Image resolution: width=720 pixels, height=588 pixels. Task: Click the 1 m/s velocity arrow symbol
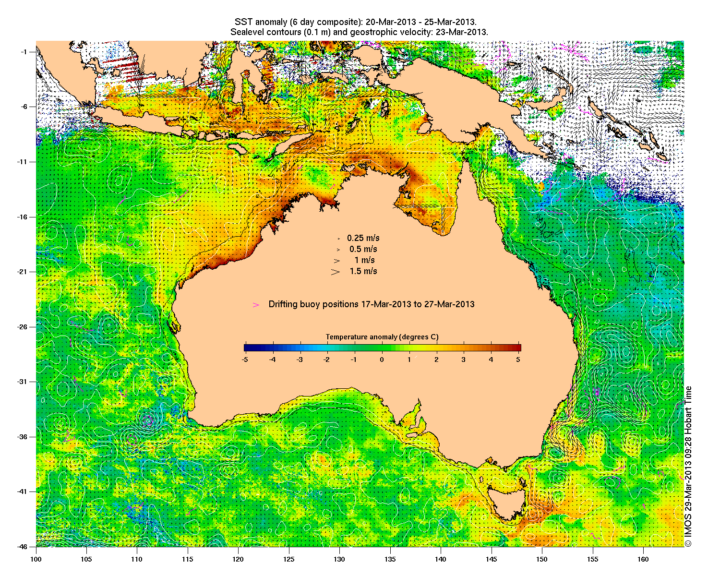337,261
